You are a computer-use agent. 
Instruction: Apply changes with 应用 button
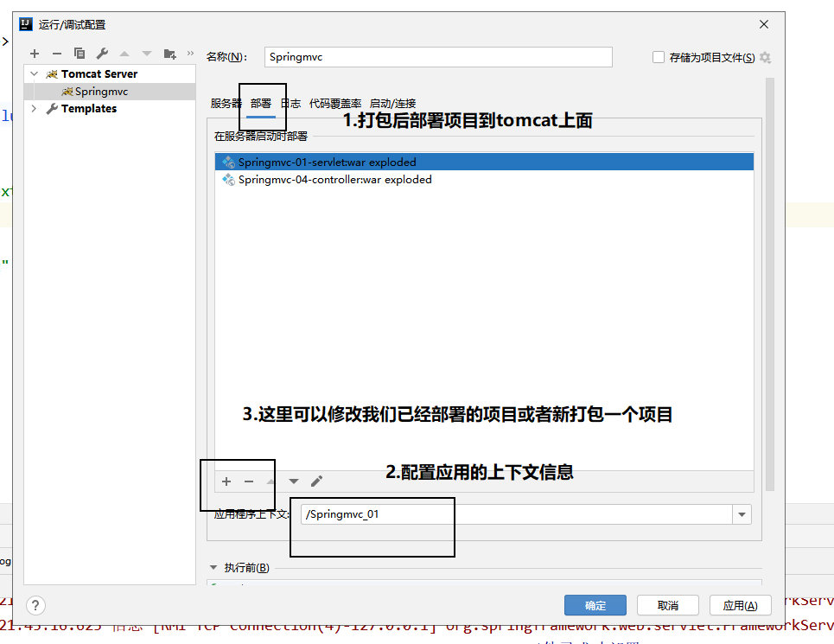point(740,605)
